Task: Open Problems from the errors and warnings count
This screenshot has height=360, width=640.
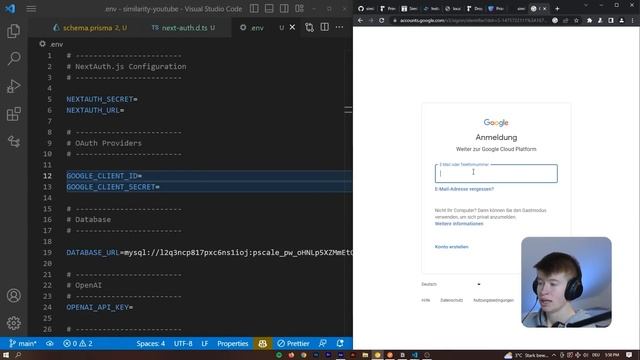Action: tap(78, 344)
